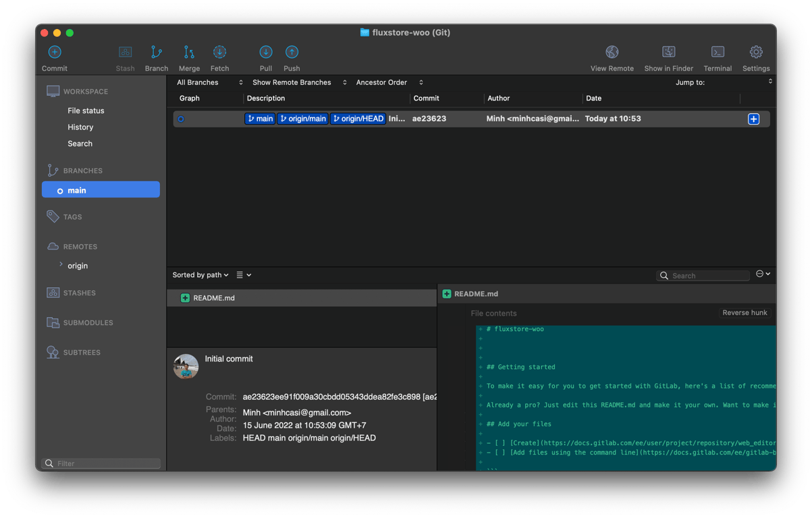The width and height of the screenshot is (812, 518).
Task: Click the 'HEAD main origin/main origin/HEAD' labels text
Action: coord(309,438)
